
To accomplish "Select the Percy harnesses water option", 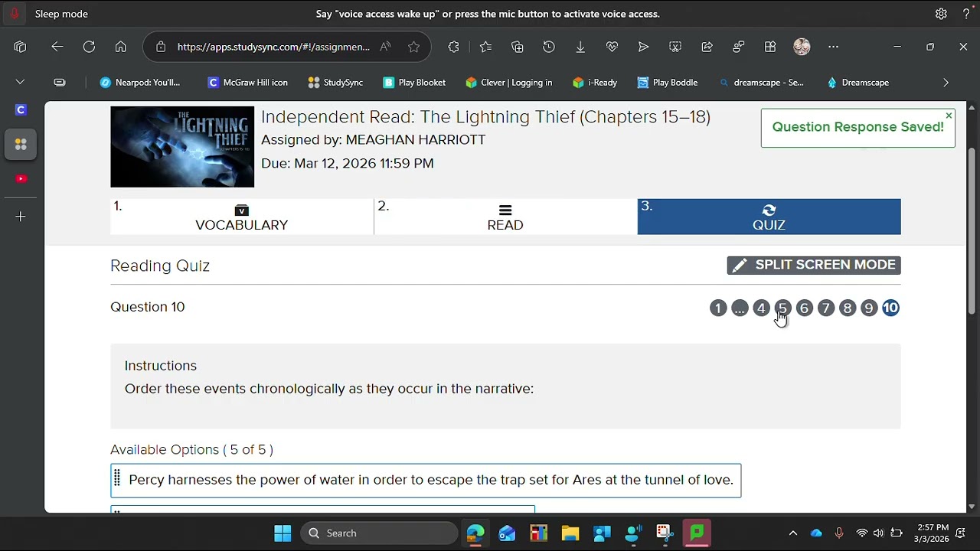I will (x=426, y=481).
